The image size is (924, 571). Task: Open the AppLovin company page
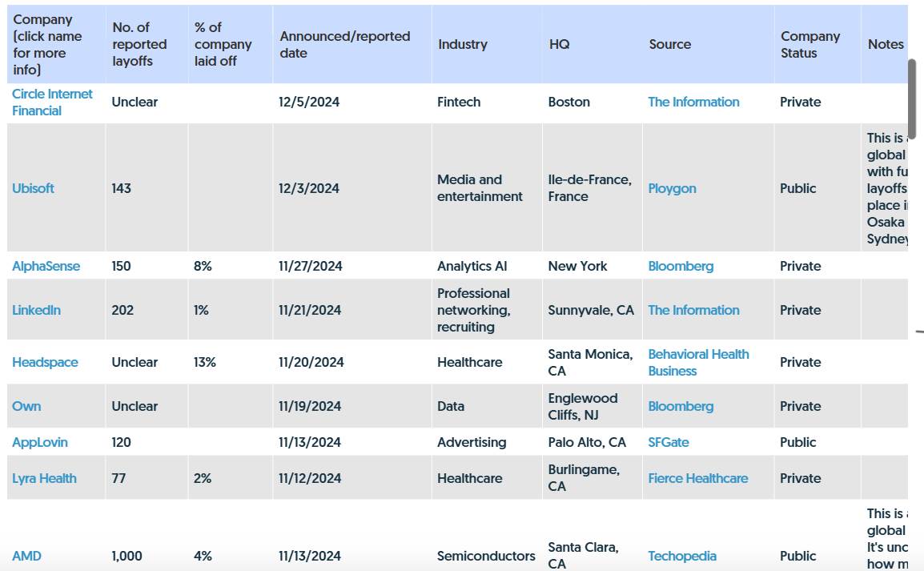pyautogui.click(x=39, y=442)
